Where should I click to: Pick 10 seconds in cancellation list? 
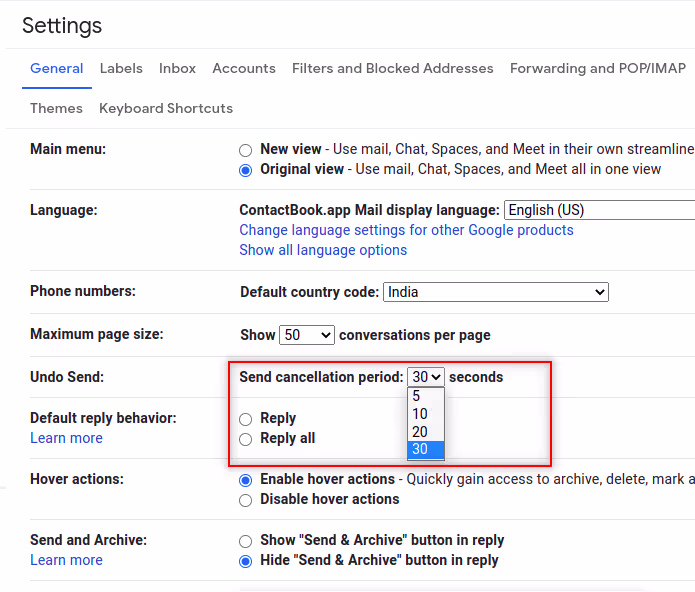[x=426, y=414]
